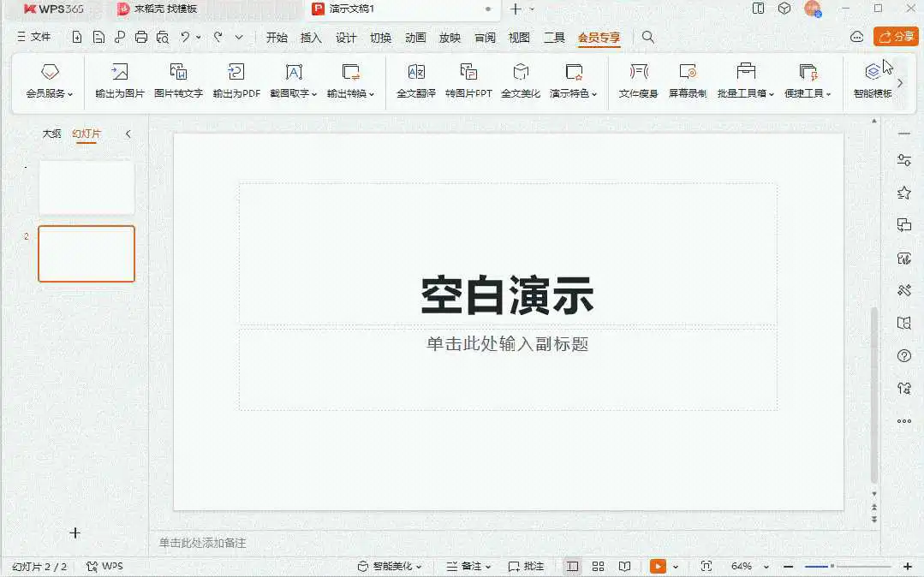
Task: Switch to normal view in status bar
Action: 572,567
